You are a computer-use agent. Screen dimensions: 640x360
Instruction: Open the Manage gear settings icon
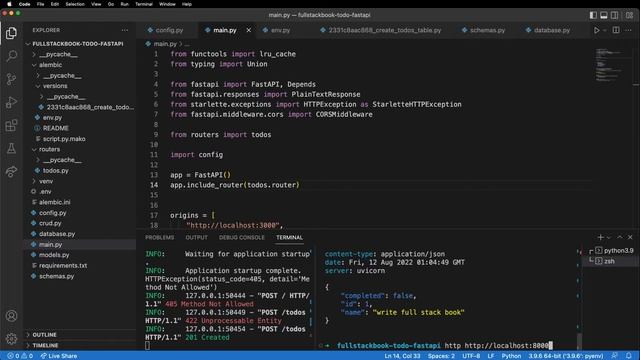tap(11, 338)
